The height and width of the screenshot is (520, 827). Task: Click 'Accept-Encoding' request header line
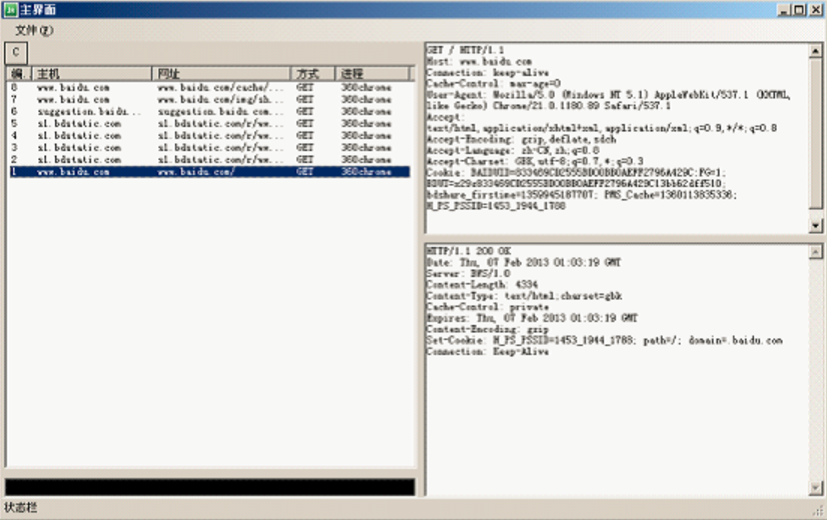click(x=521, y=140)
